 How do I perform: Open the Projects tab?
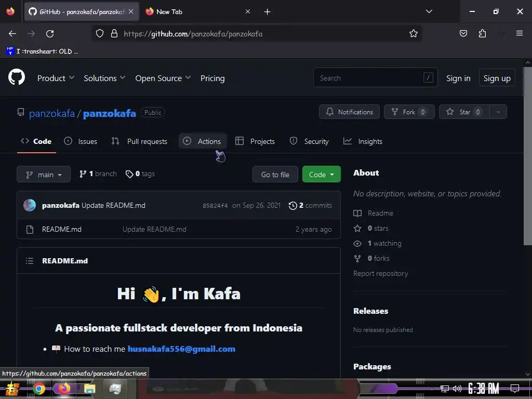[255, 141]
